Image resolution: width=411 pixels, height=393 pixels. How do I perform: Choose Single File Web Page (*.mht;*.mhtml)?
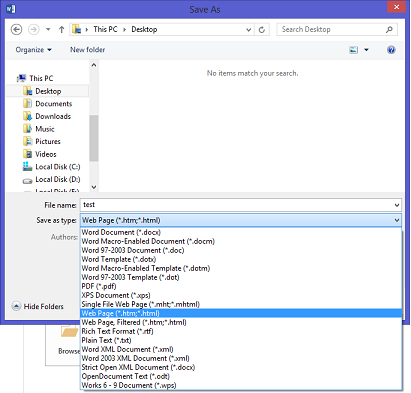(241, 304)
